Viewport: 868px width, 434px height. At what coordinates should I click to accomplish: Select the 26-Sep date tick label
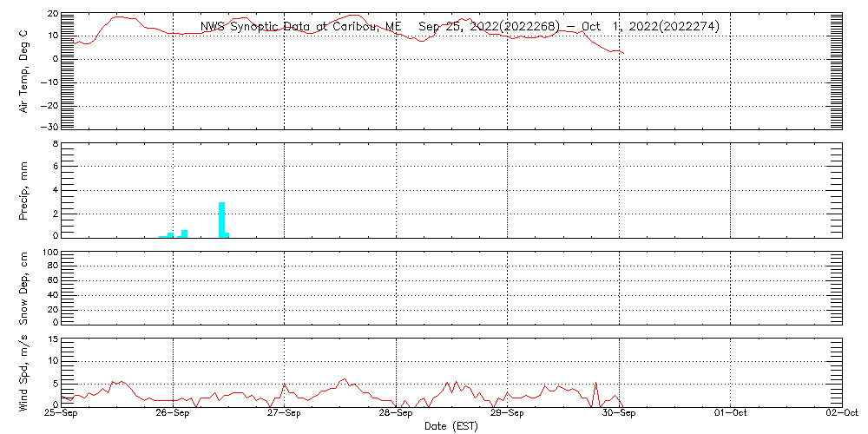coord(173,412)
